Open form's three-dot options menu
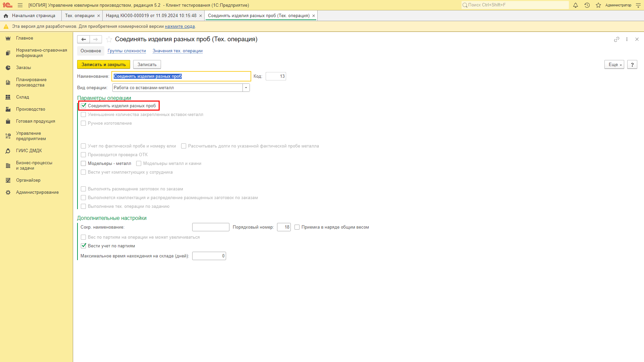Image resolution: width=644 pixels, height=362 pixels. tap(627, 39)
